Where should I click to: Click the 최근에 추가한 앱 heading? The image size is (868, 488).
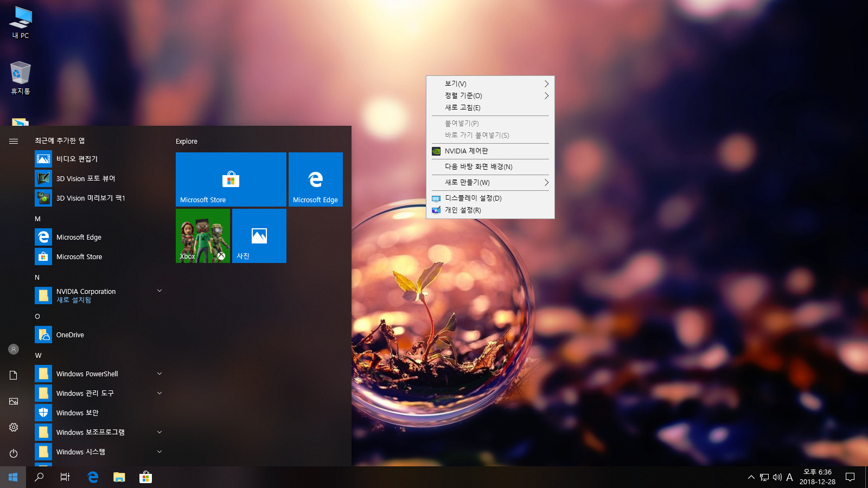(60, 140)
